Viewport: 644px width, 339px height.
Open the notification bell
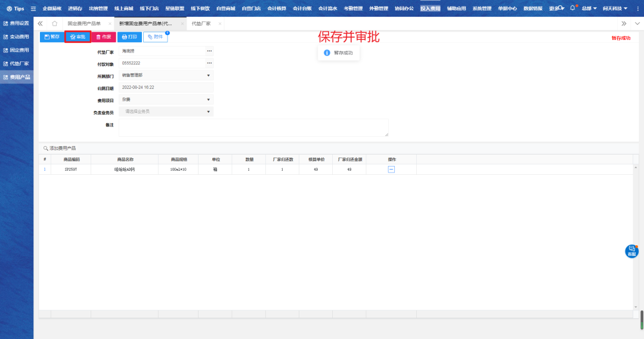point(573,8)
